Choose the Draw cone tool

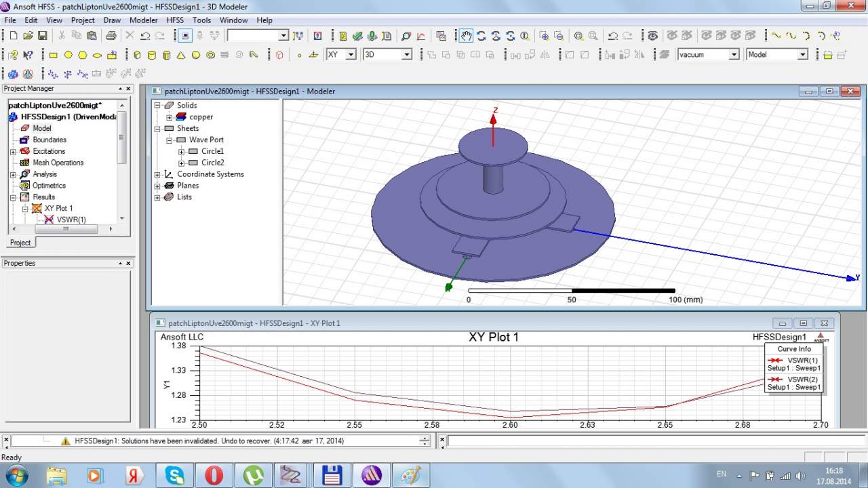tap(181, 55)
